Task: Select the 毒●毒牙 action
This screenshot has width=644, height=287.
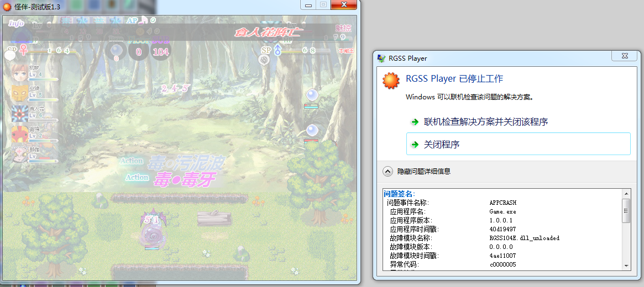Action: pyautogui.click(x=184, y=180)
